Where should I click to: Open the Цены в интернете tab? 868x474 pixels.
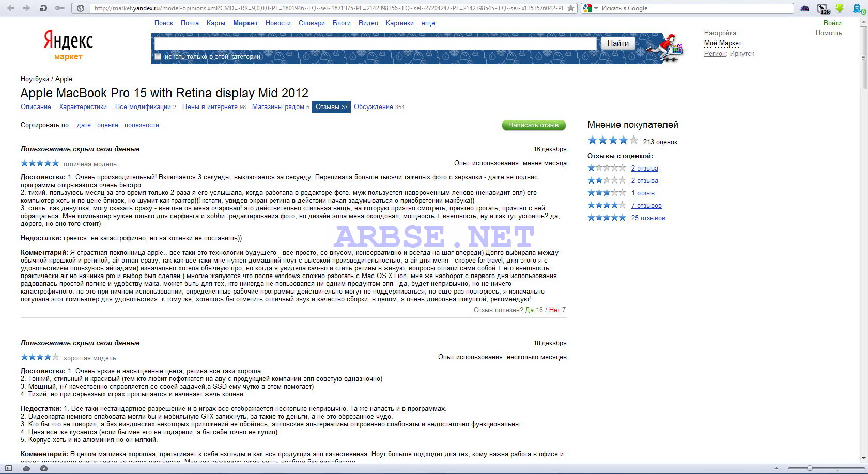(x=210, y=107)
